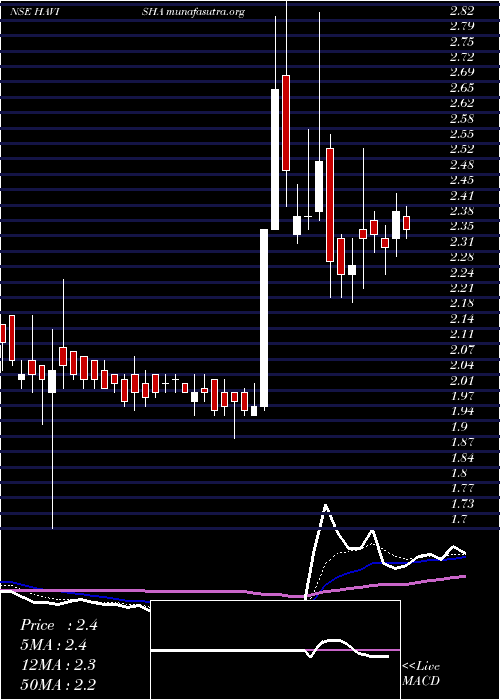This screenshot has width=500, height=700.
Task: Click the 2.65 price axis label
Action: point(462,88)
